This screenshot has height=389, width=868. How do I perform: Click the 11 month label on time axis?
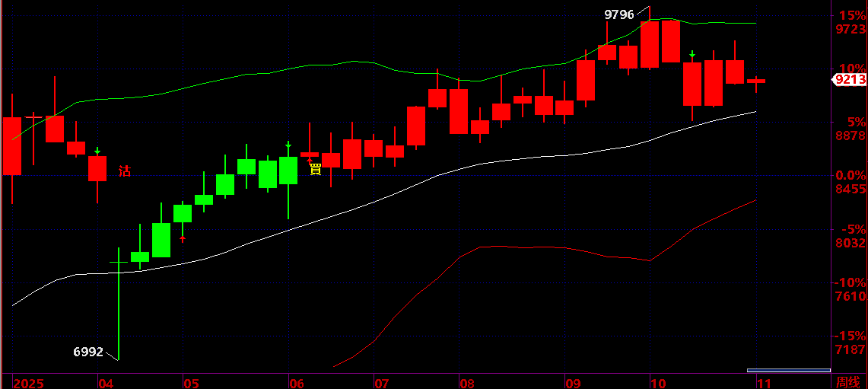pos(764,383)
